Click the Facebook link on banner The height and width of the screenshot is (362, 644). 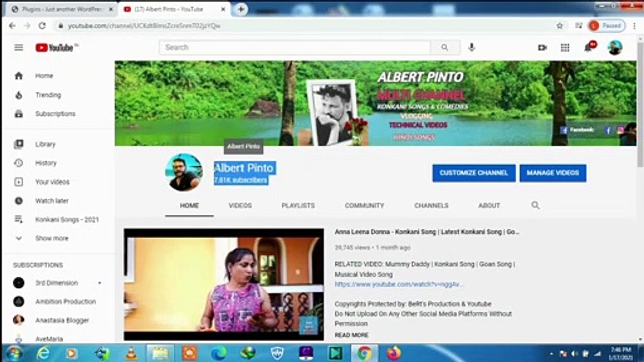pyautogui.click(x=577, y=130)
